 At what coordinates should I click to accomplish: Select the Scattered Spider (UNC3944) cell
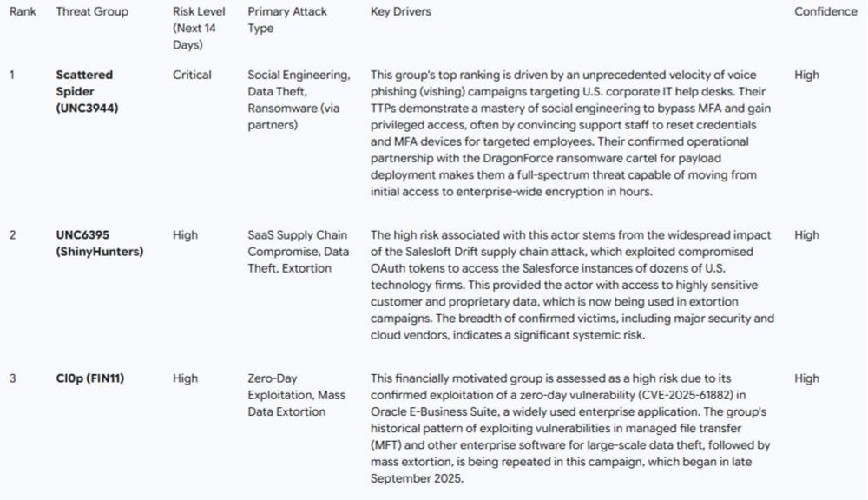click(x=84, y=91)
